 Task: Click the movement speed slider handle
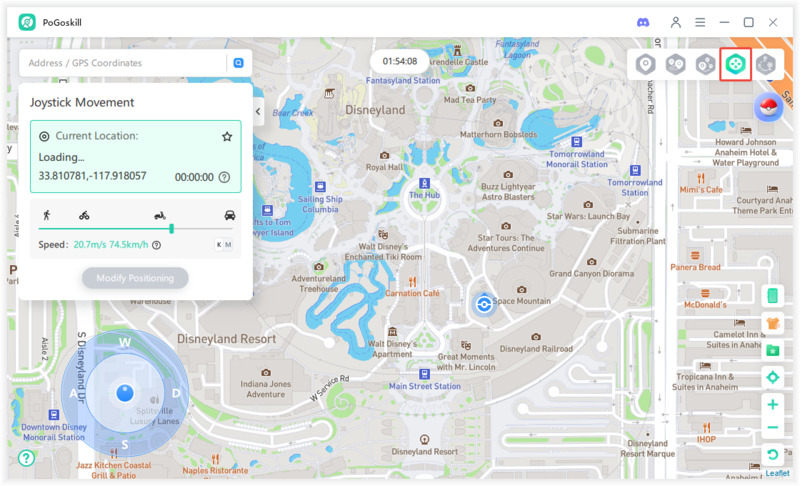click(x=171, y=229)
